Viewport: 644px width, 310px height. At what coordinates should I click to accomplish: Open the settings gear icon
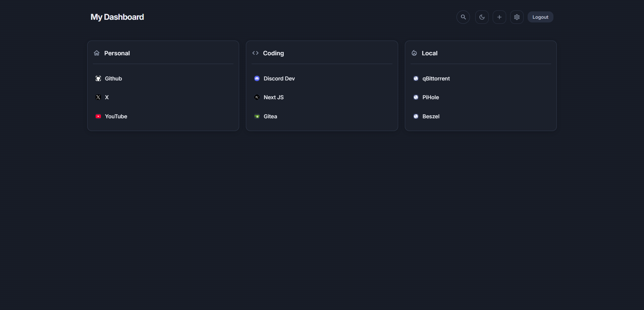[x=517, y=17]
